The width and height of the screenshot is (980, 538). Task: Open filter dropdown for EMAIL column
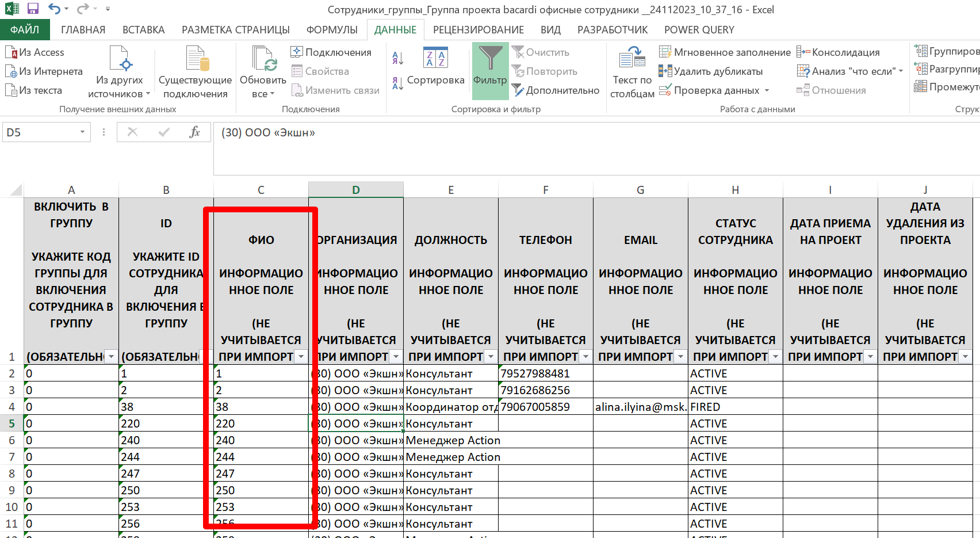coord(680,357)
